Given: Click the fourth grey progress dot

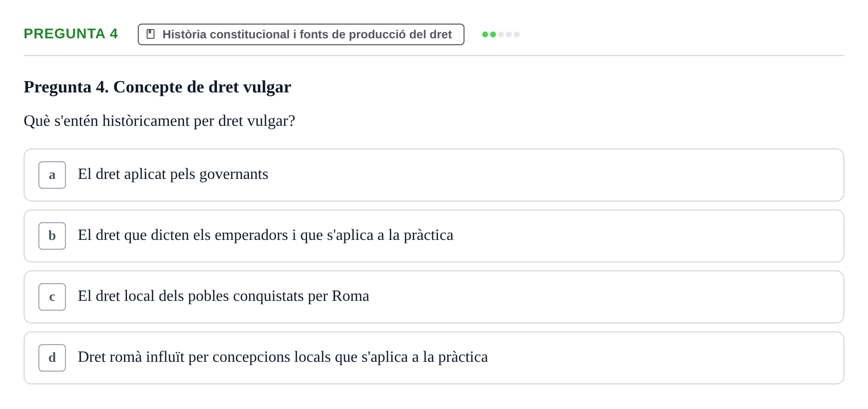Looking at the screenshot, I should click(509, 34).
